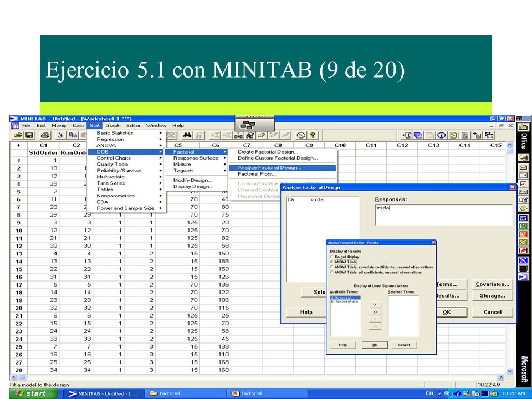Viewport: 532px width, 399px height.
Task: Expand the Power and Sample Size submenu
Action: 126,208
